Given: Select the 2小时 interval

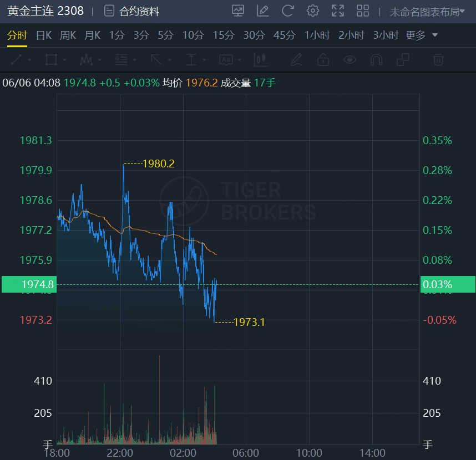Looking at the screenshot, I should click(x=352, y=35).
